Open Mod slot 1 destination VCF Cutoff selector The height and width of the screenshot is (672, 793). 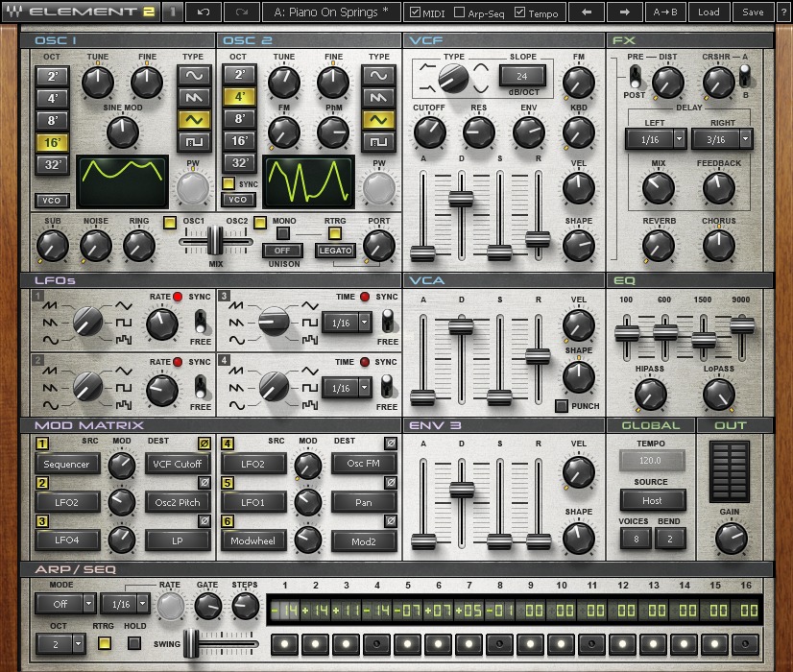[x=178, y=465]
